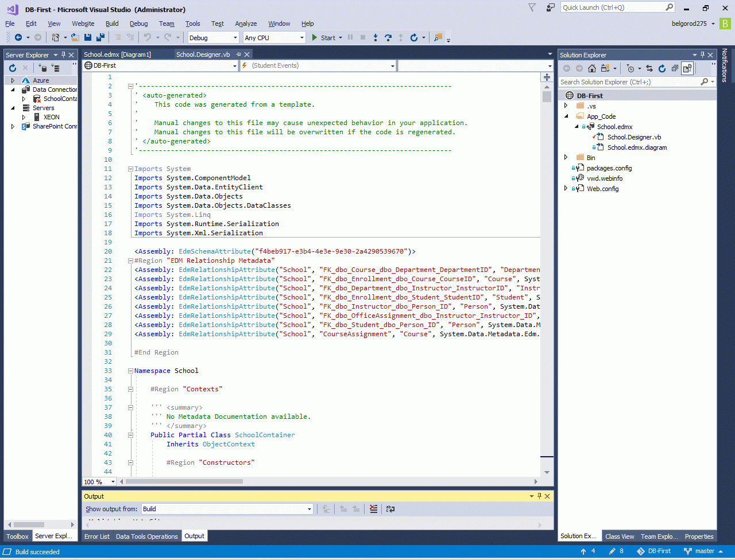Click the Find in Files toolbar icon

[438, 38]
